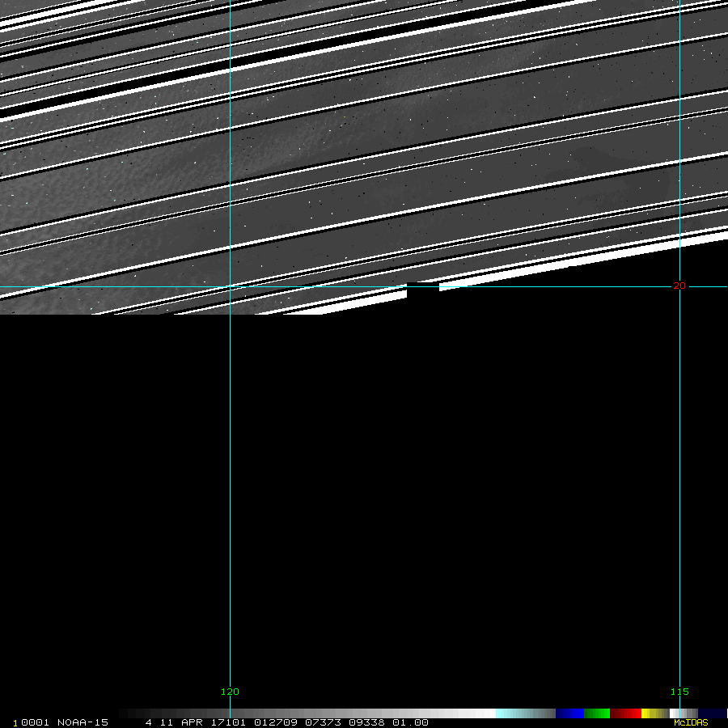
Task: Select the red segment of the color bar
Action: point(625,713)
